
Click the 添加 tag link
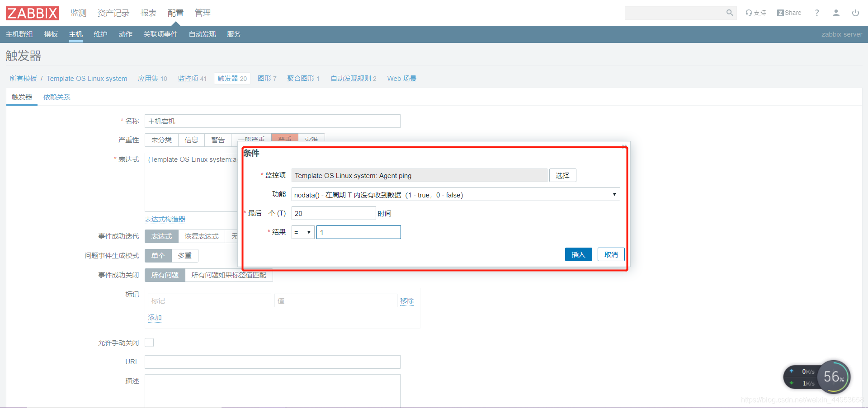click(x=155, y=318)
